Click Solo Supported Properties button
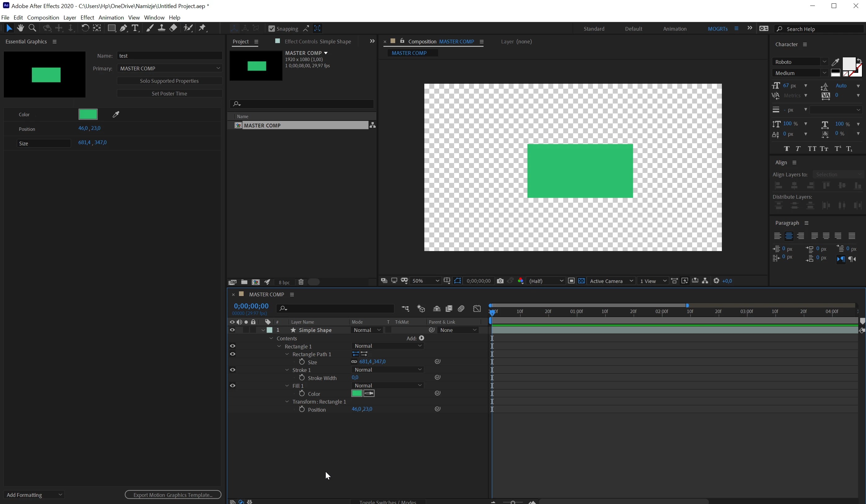This screenshot has width=866, height=504. coord(170,81)
